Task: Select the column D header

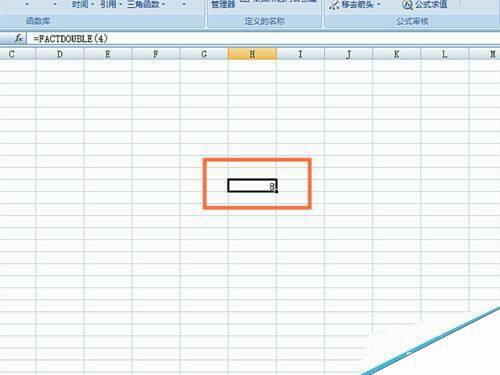Action: click(x=60, y=54)
